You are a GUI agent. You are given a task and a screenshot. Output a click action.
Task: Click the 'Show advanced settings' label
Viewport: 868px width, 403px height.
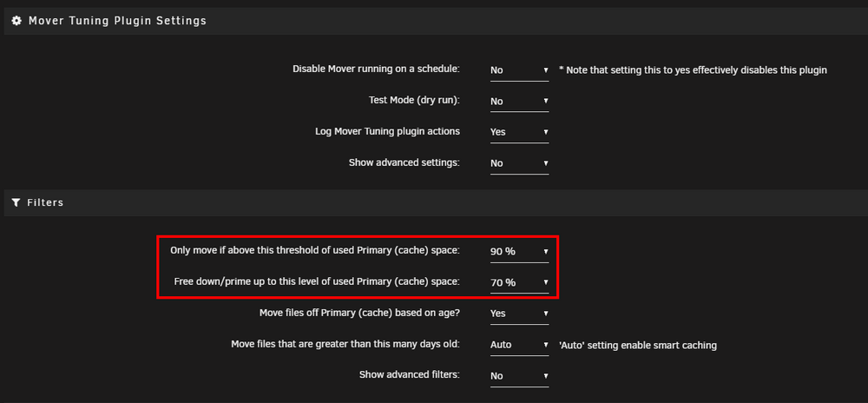pyautogui.click(x=404, y=162)
